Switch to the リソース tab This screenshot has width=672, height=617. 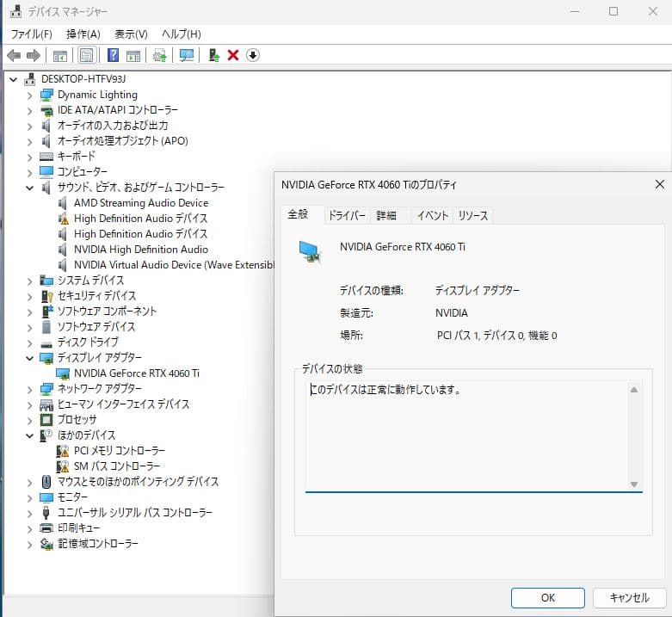pyautogui.click(x=472, y=215)
